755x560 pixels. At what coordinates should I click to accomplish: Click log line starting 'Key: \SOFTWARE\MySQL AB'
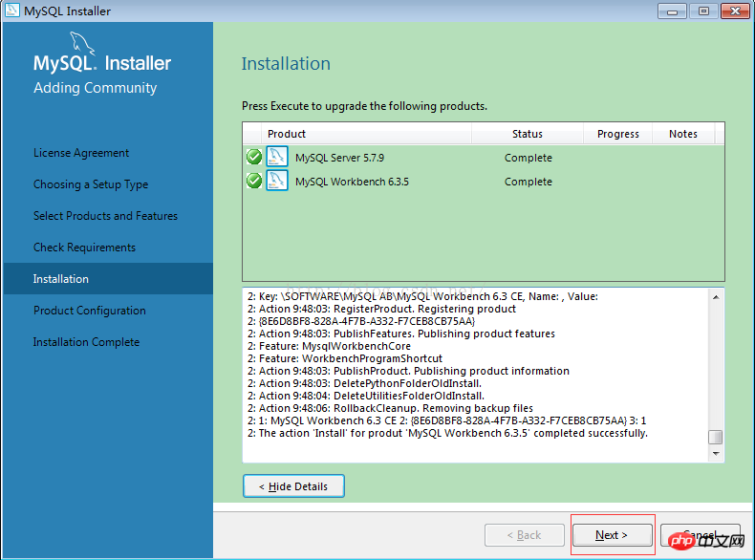(422, 296)
